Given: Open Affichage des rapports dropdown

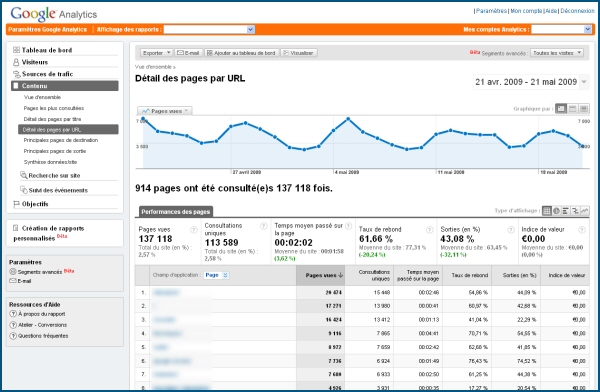Looking at the screenshot, I should (209, 29).
